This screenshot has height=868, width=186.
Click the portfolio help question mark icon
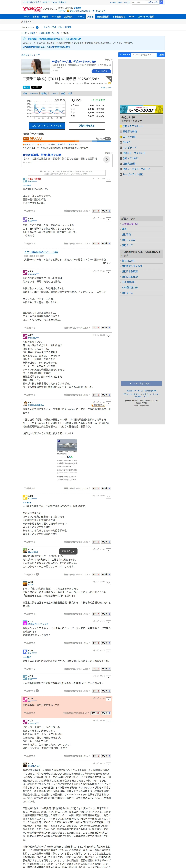coord(37,27)
